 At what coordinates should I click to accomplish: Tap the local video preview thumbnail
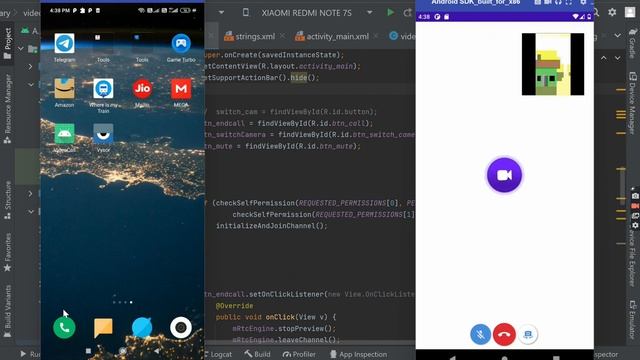(x=553, y=64)
